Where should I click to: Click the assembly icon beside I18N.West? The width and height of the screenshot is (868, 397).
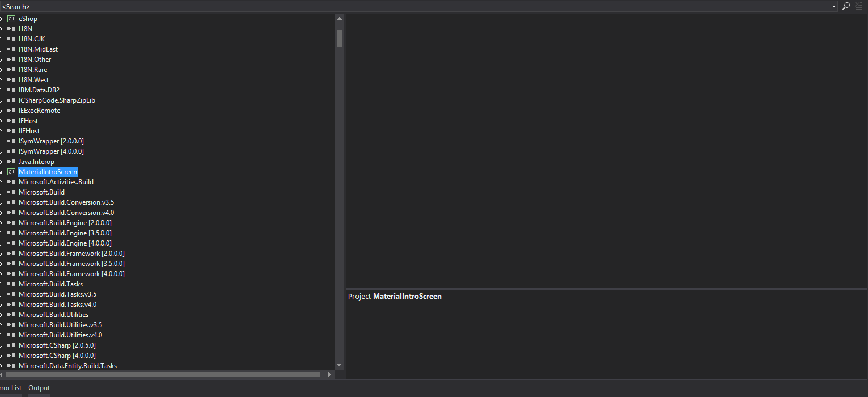[x=11, y=80]
